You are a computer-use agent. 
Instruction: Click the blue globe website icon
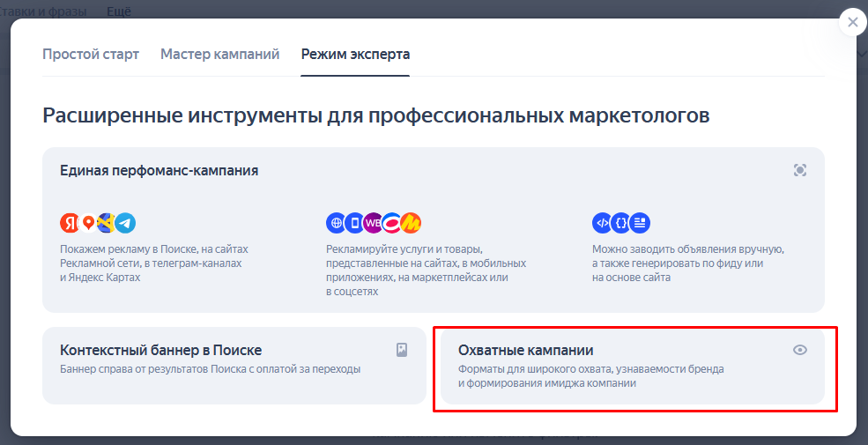point(336,223)
